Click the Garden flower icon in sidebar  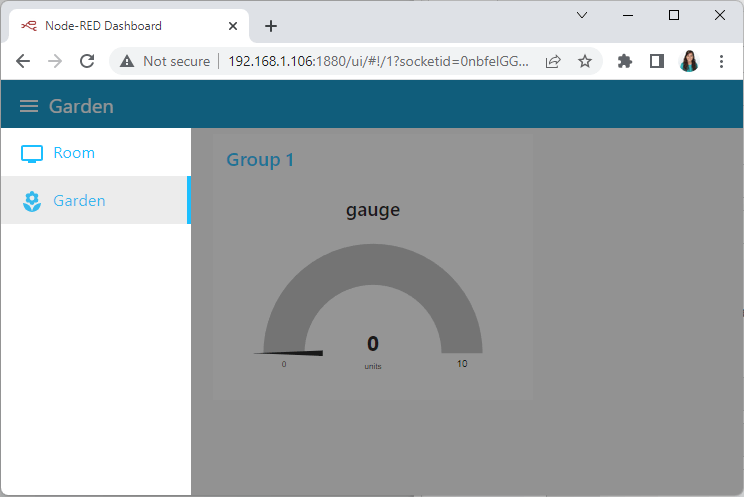[x=32, y=202]
